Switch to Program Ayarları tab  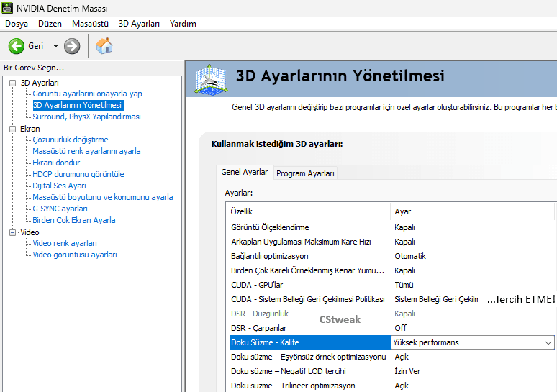click(305, 173)
